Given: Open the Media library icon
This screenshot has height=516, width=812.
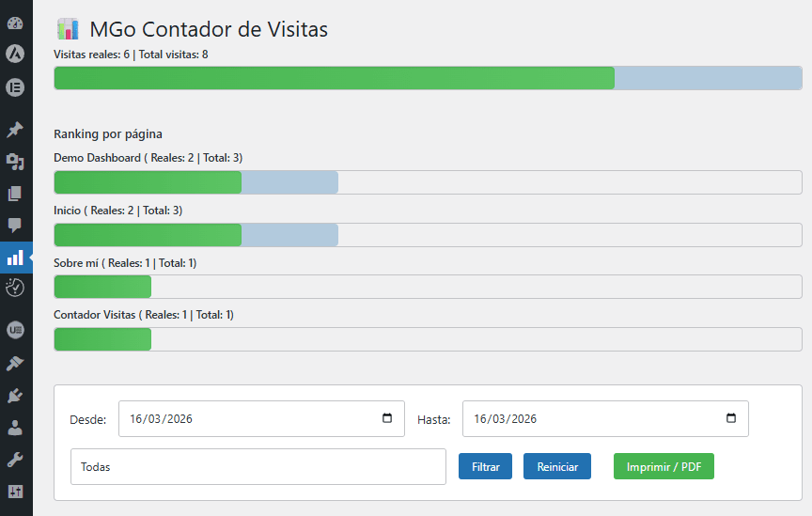Looking at the screenshot, I should (x=15, y=162).
